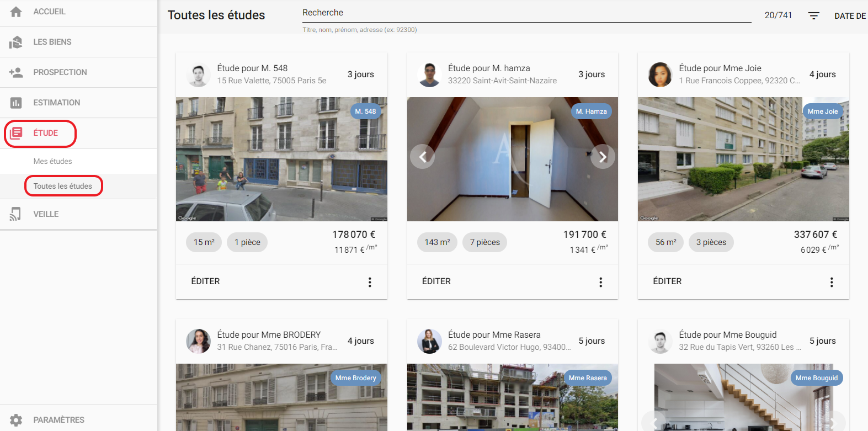Click the Prospection add-person icon
This screenshot has height=431, width=868.
[16, 72]
